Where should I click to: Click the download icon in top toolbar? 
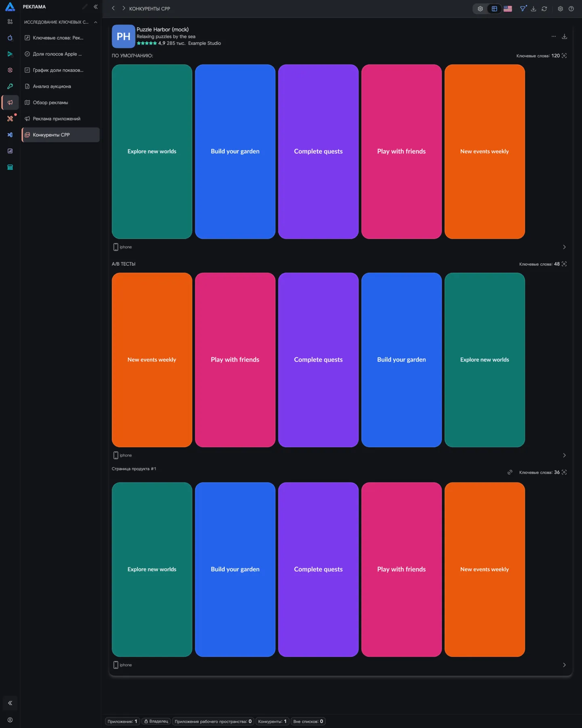click(533, 8)
